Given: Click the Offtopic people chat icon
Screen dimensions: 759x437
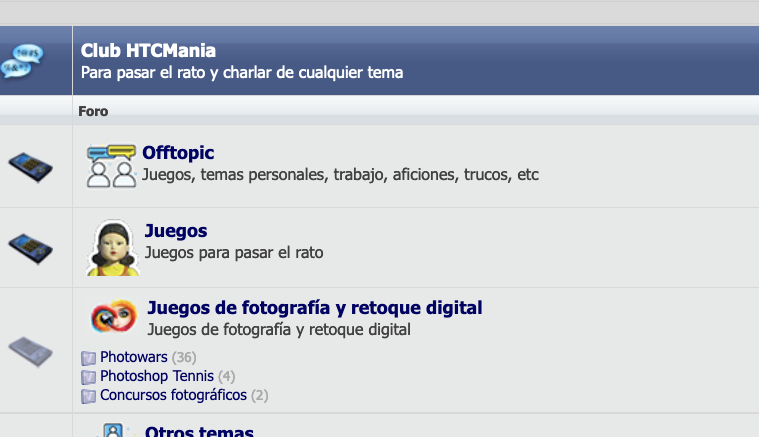Looking at the screenshot, I should pos(111,166).
